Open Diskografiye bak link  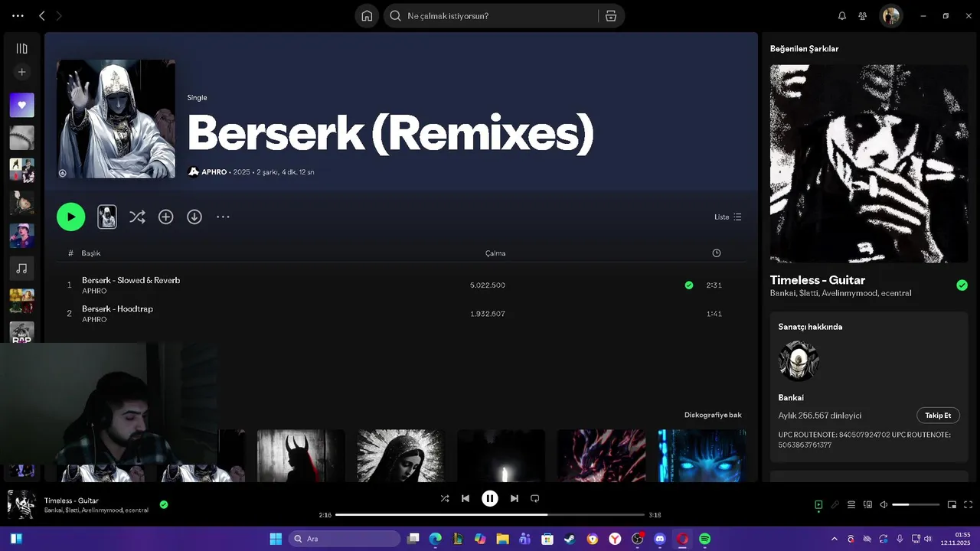(713, 415)
